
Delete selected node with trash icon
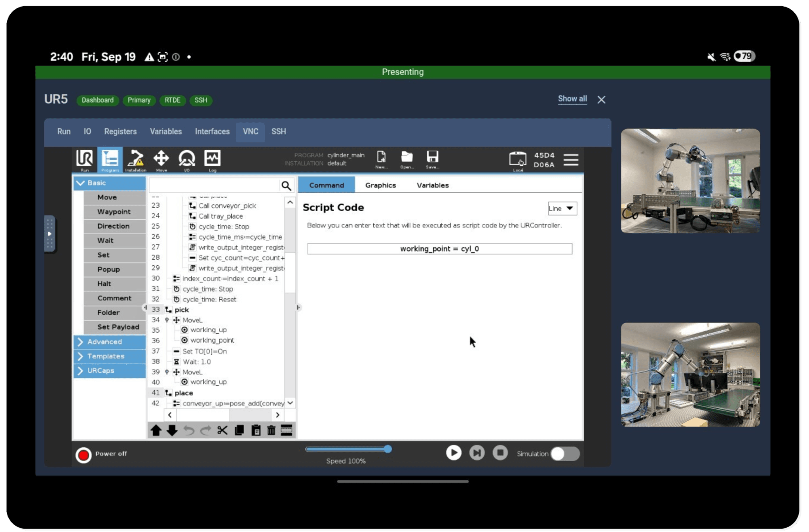coord(271,430)
